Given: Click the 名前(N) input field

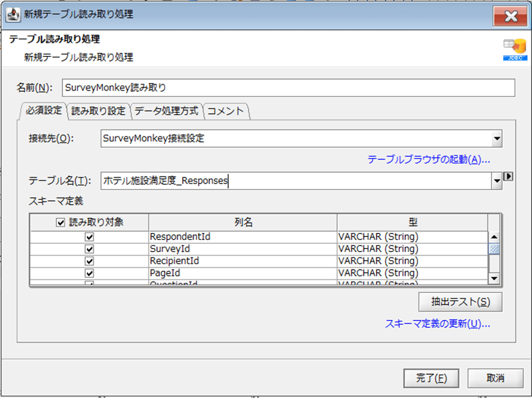Looking at the screenshot, I should 288,88.
